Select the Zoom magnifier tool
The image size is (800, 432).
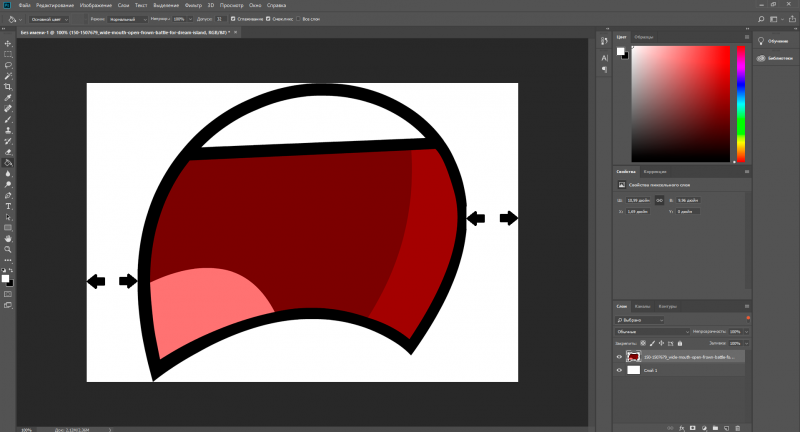point(8,249)
